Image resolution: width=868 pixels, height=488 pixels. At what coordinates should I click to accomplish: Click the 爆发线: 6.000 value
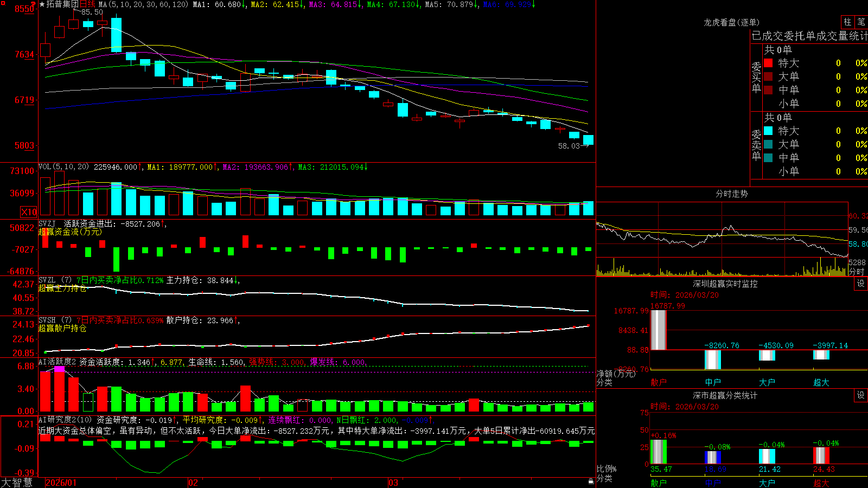(339, 362)
